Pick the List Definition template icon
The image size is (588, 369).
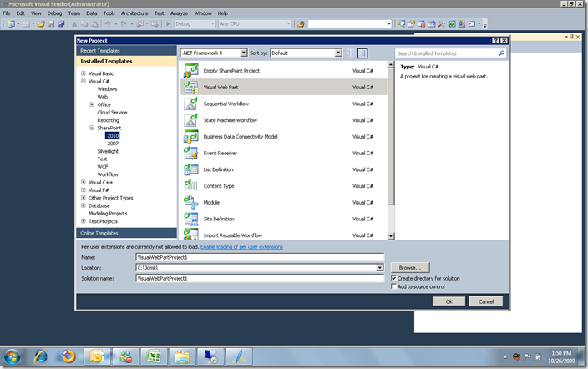pyautogui.click(x=191, y=169)
